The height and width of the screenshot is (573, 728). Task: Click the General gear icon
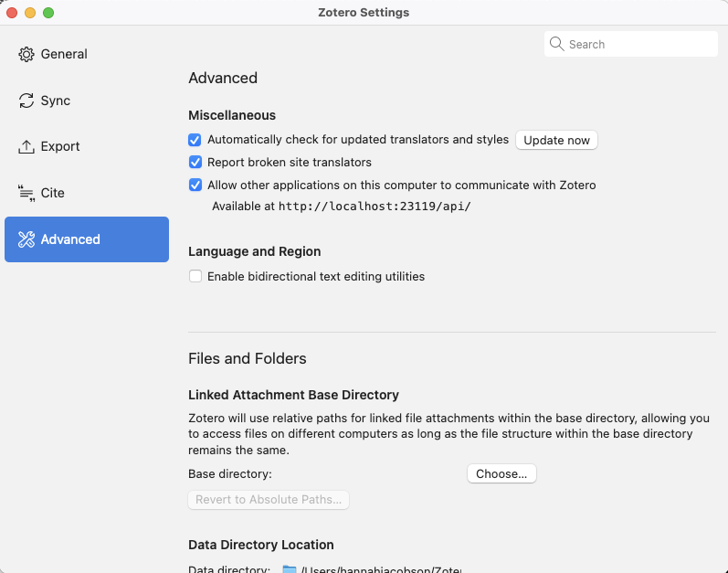(26, 54)
